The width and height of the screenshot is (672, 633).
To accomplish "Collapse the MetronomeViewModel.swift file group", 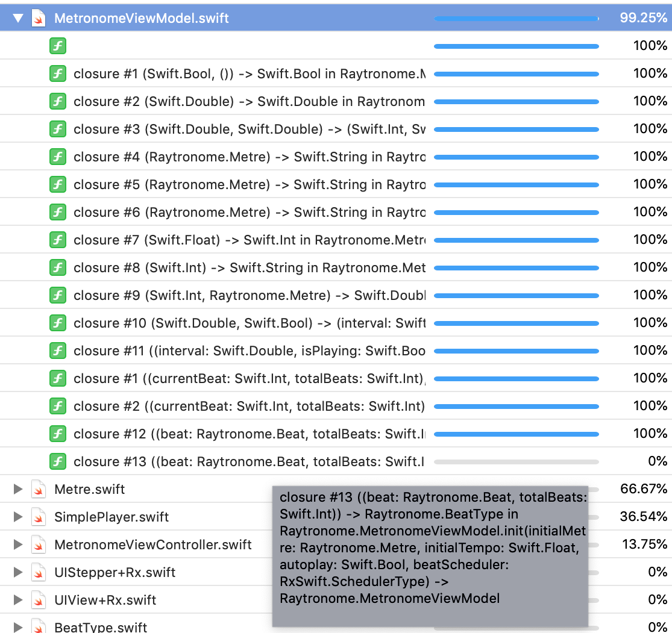I will [x=18, y=19].
